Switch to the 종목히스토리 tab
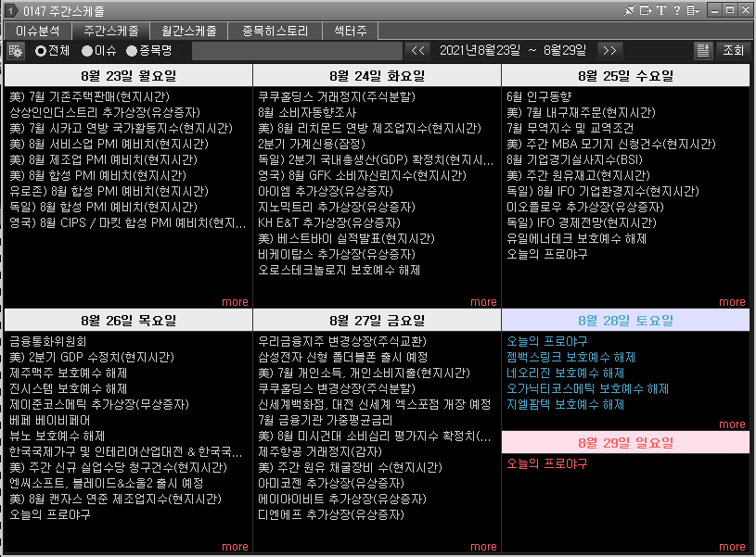 275,31
